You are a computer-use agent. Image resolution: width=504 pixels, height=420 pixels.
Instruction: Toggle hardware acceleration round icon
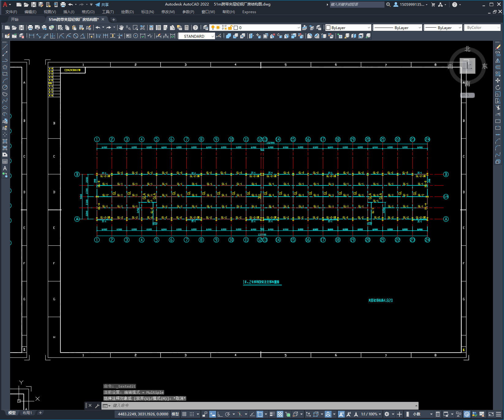[x=467, y=414]
